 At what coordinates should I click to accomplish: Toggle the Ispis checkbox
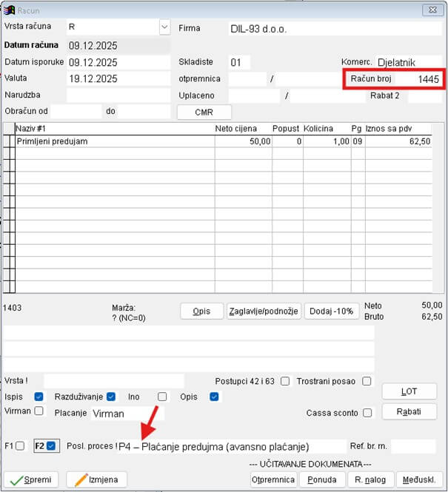point(39,397)
